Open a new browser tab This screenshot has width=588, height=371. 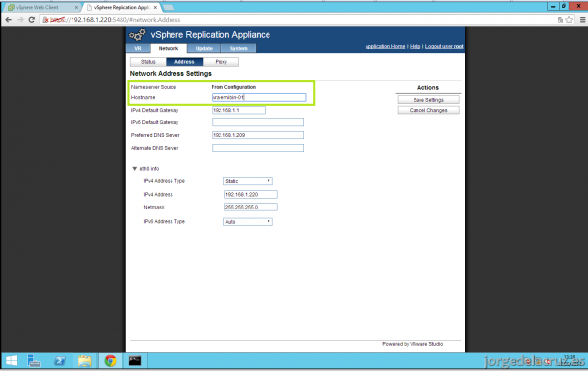pos(169,7)
